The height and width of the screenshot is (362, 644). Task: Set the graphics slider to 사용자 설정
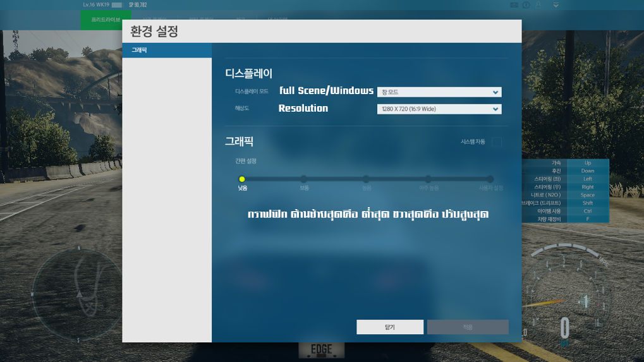490,179
